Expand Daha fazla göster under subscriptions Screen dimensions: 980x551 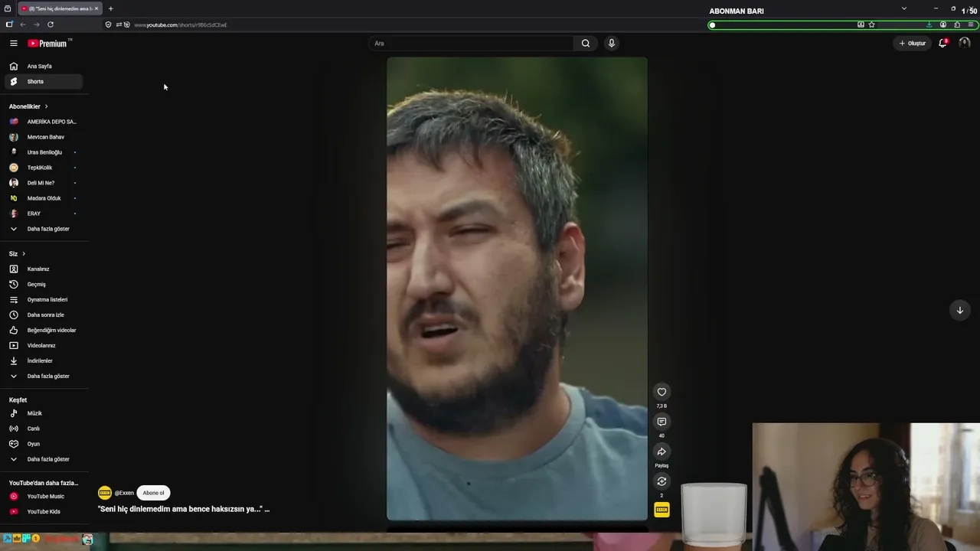[43, 229]
